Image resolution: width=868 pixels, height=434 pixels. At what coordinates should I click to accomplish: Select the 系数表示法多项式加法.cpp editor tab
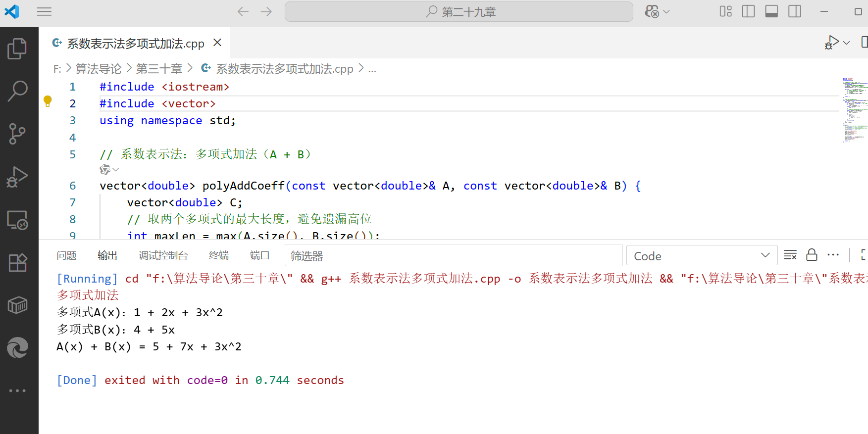[134, 43]
